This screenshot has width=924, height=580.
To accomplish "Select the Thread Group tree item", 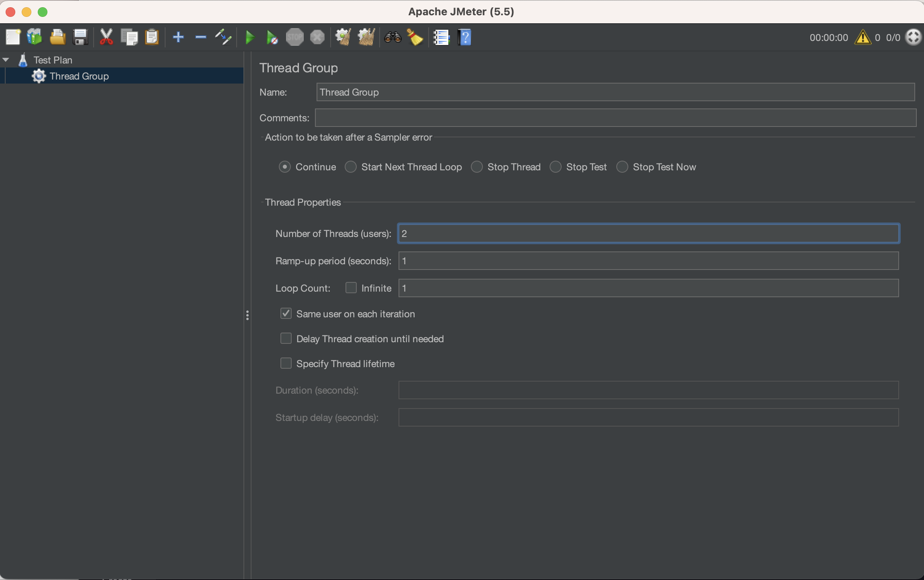I will click(79, 76).
